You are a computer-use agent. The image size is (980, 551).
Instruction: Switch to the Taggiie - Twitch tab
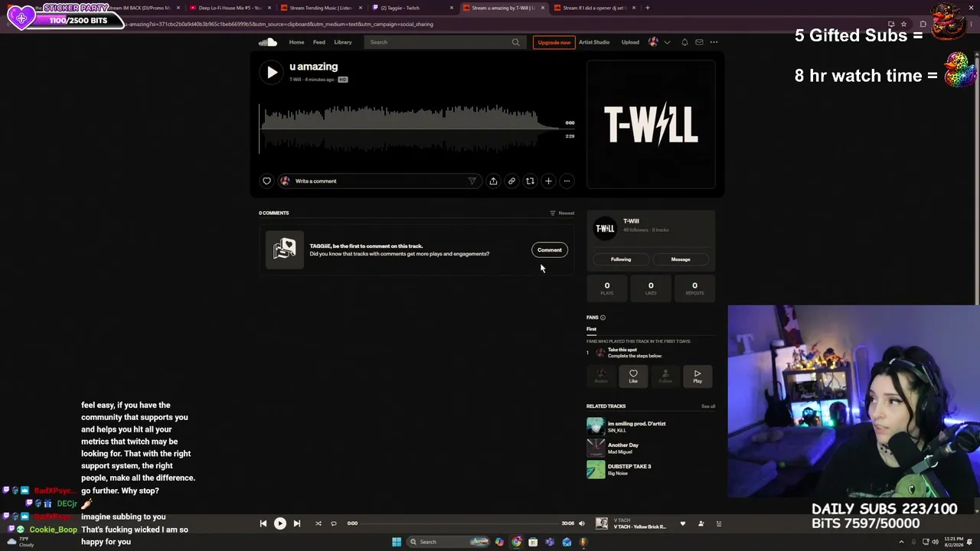click(x=412, y=8)
